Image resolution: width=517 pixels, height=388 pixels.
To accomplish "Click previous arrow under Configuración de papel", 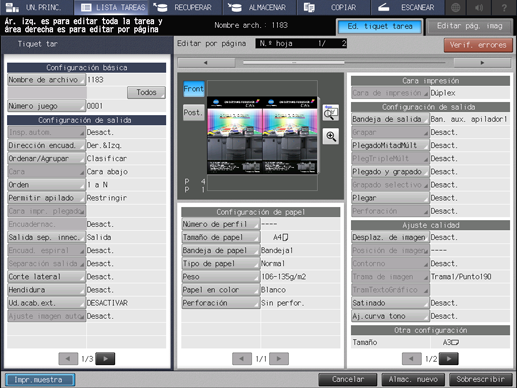I will coord(242,359).
